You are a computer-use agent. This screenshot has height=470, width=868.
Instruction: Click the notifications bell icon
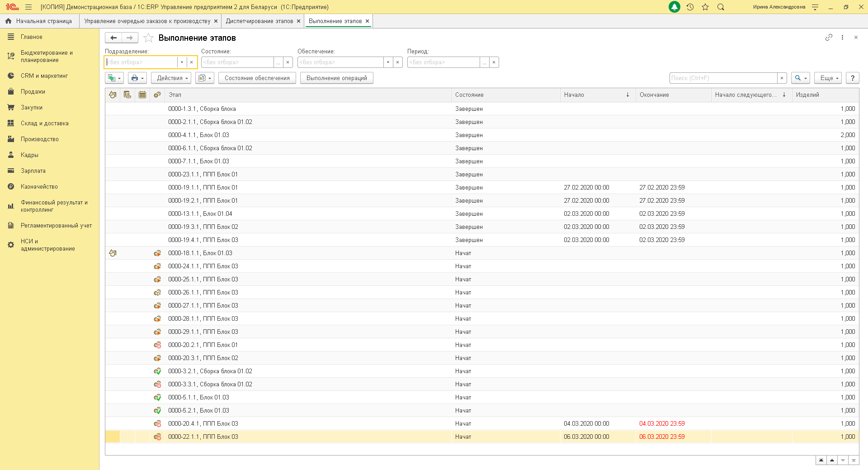674,7
